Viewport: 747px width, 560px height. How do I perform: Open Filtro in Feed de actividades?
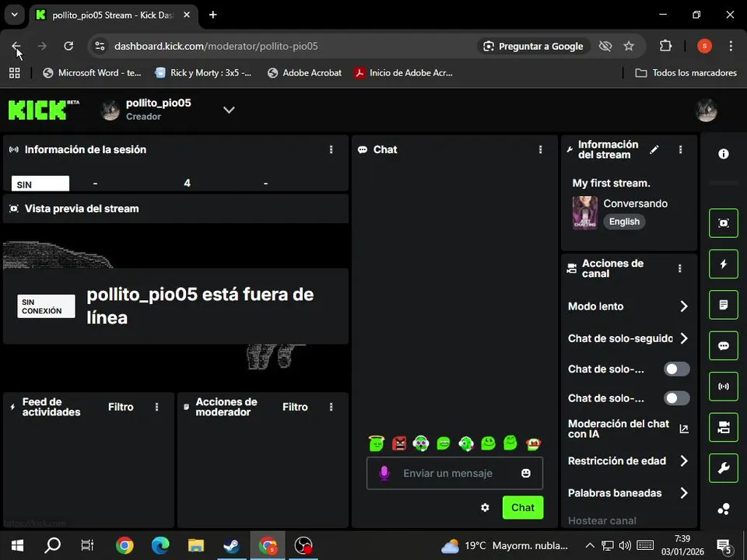point(121,407)
